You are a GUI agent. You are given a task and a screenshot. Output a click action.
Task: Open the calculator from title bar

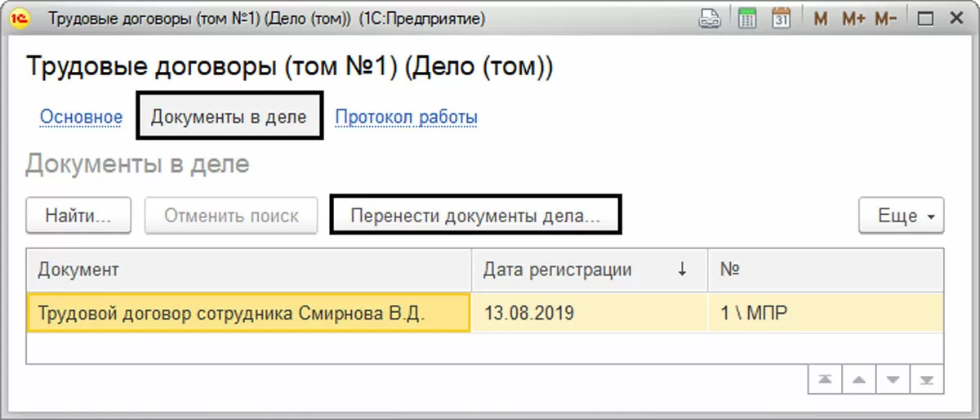(x=746, y=19)
